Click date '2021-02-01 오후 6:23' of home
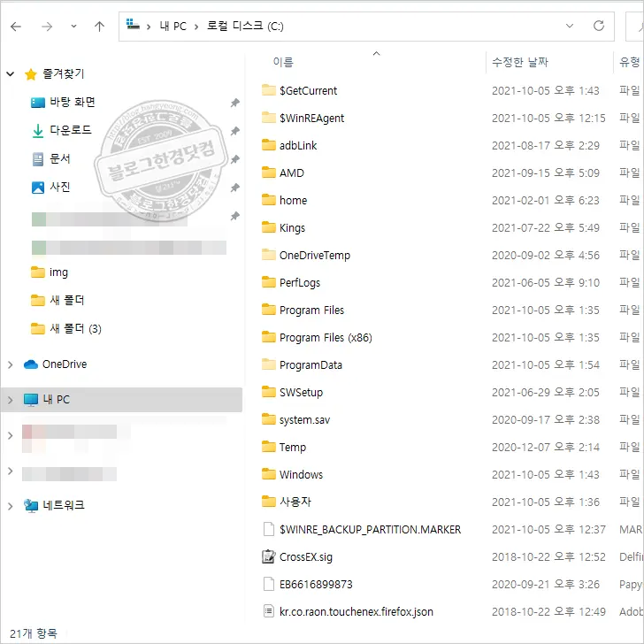Image resolution: width=644 pixels, height=644 pixels. point(546,201)
